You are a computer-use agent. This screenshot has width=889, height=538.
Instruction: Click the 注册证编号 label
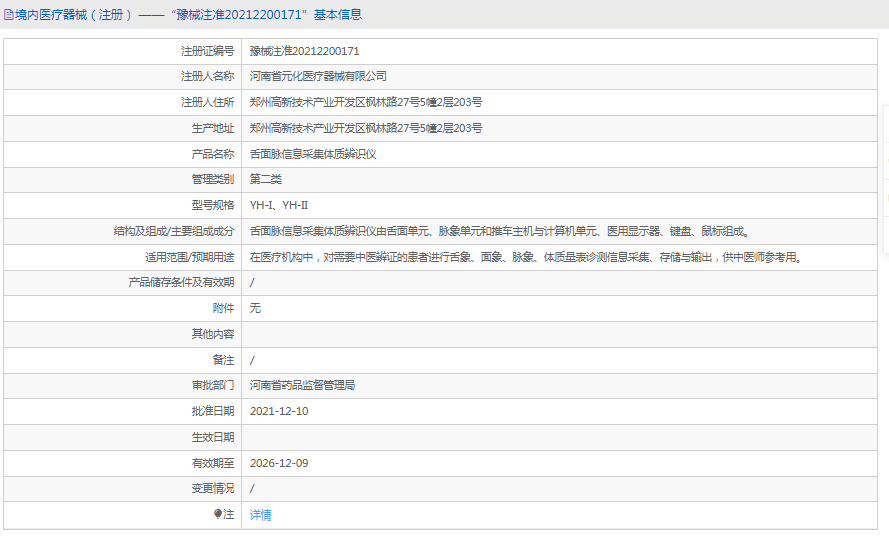pos(208,51)
